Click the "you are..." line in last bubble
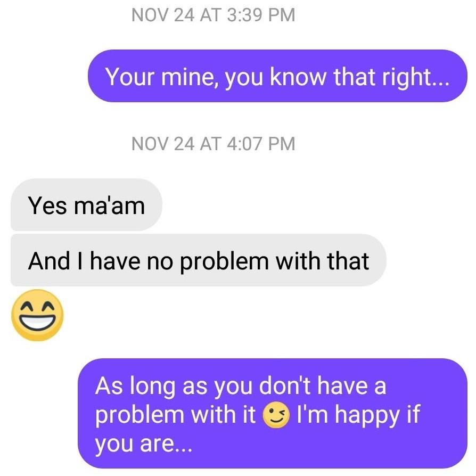The width and height of the screenshot is (476, 476). (144, 445)
